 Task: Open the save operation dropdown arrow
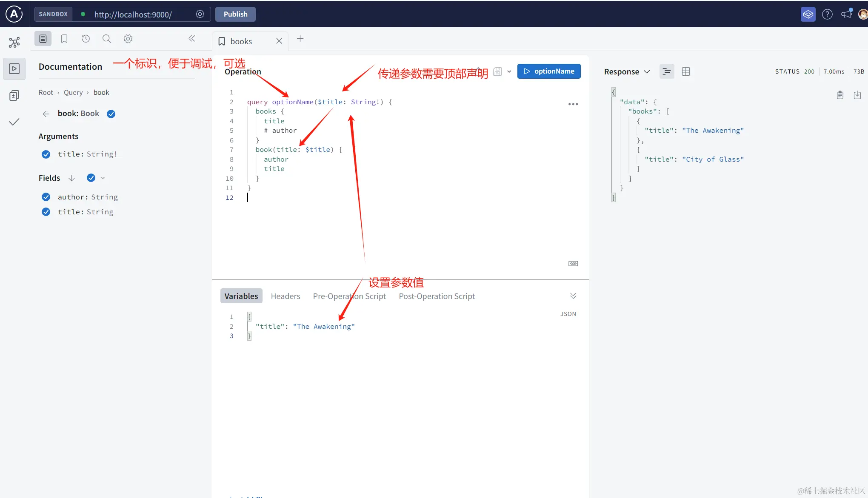[509, 71]
